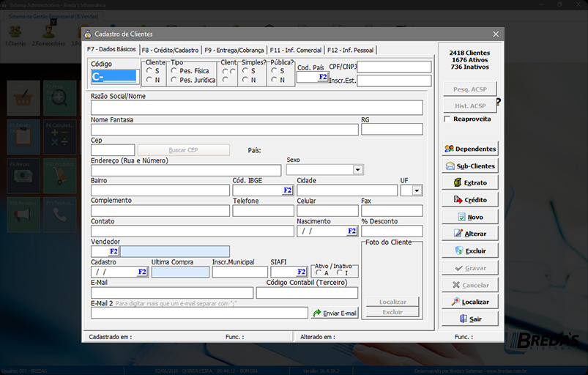The width and height of the screenshot is (588, 375).
Task: Click the Razão Social/Nome input field
Action: coord(256,108)
